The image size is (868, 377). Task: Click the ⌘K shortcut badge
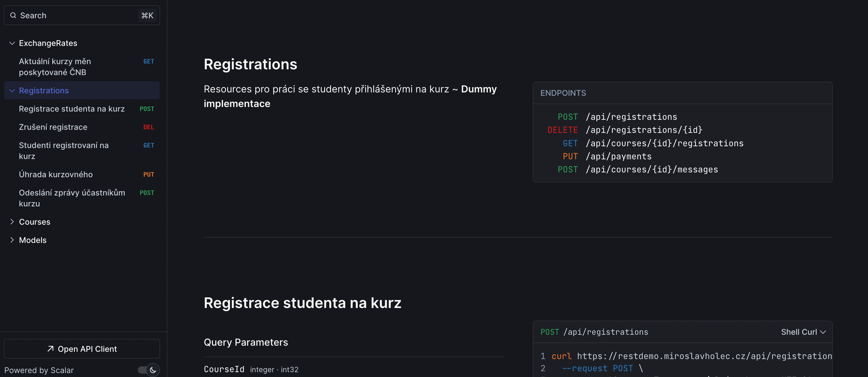tap(147, 15)
